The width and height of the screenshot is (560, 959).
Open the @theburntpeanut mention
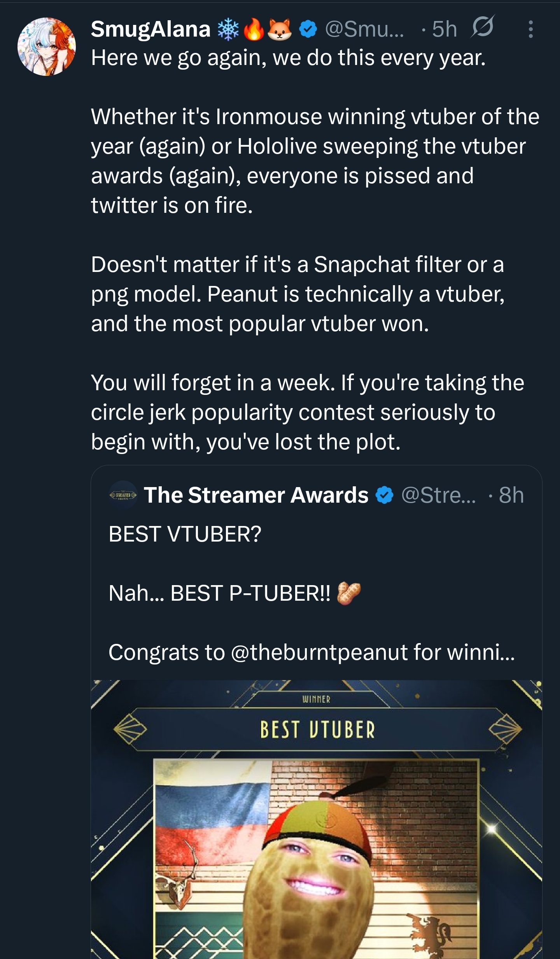(x=319, y=652)
